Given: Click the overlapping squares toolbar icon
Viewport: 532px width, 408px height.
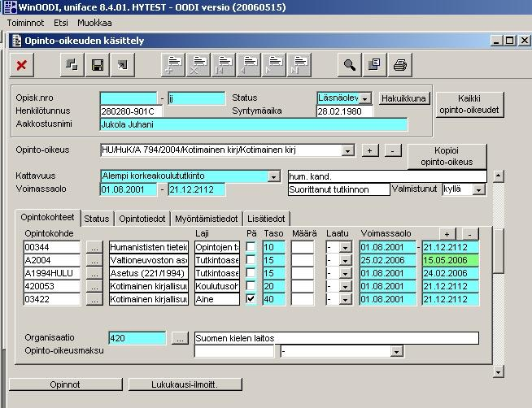Looking at the screenshot, I should [x=72, y=65].
